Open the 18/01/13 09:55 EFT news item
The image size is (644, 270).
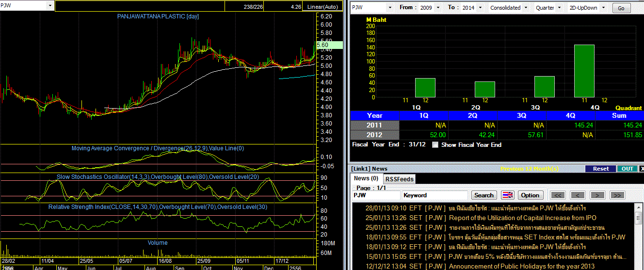495,237
